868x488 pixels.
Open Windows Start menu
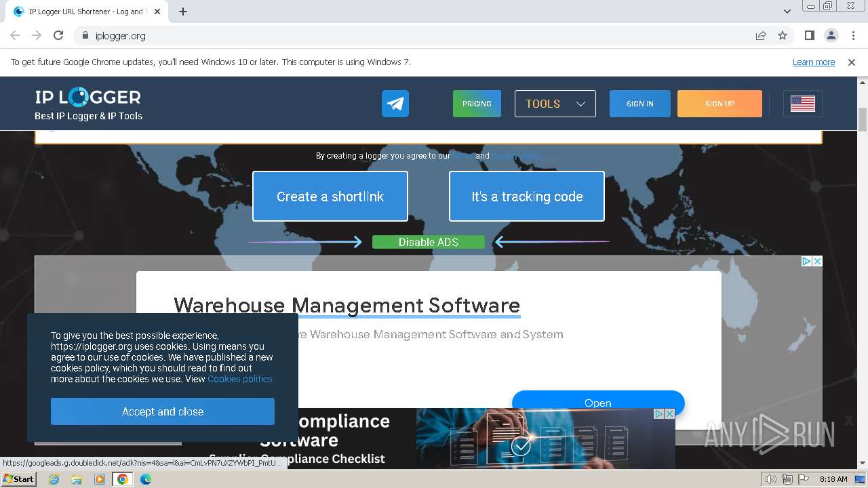[18, 479]
